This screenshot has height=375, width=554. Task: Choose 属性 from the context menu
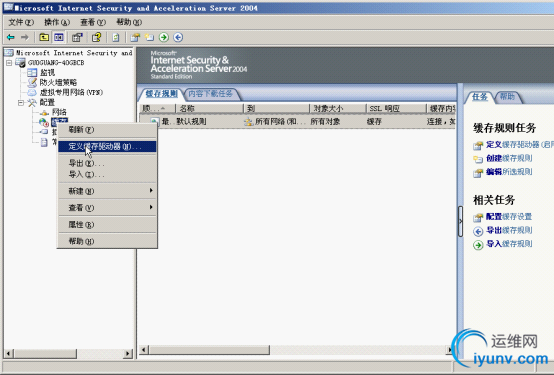pos(107,224)
